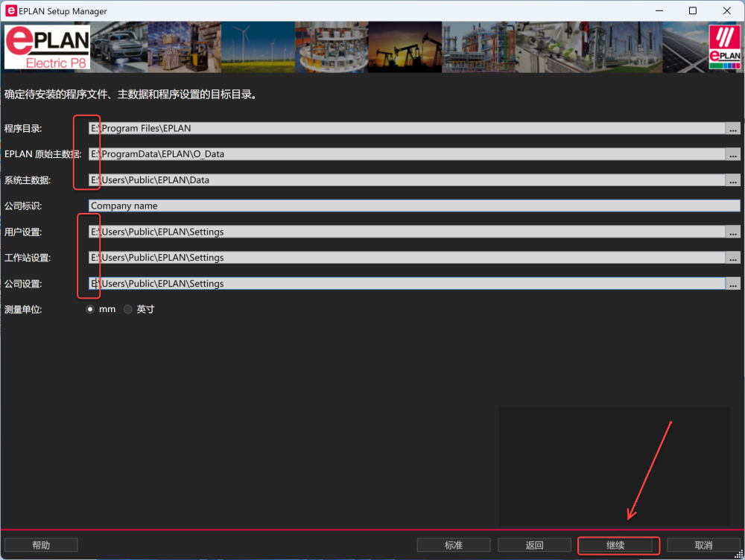Screen dimensions: 745x560
Task: Open help via the 帮助 button
Action: point(41,544)
